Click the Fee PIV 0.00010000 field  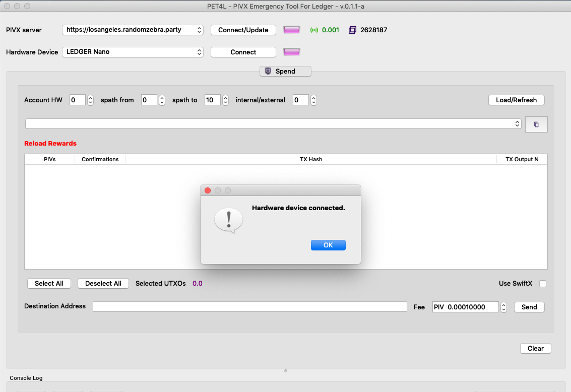tap(465, 307)
